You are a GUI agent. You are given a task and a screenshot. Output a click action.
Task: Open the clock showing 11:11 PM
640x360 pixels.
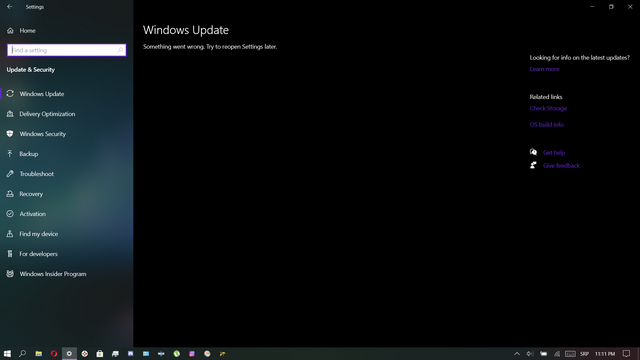tap(604, 354)
